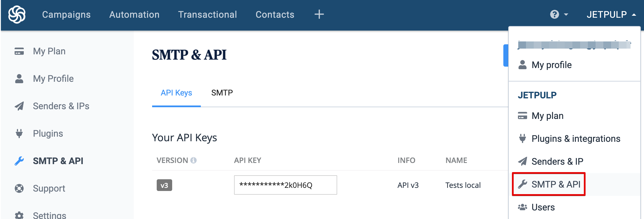Open Transactional in top navigation
Viewport: 644px width, 219px height.
click(x=207, y=14)
